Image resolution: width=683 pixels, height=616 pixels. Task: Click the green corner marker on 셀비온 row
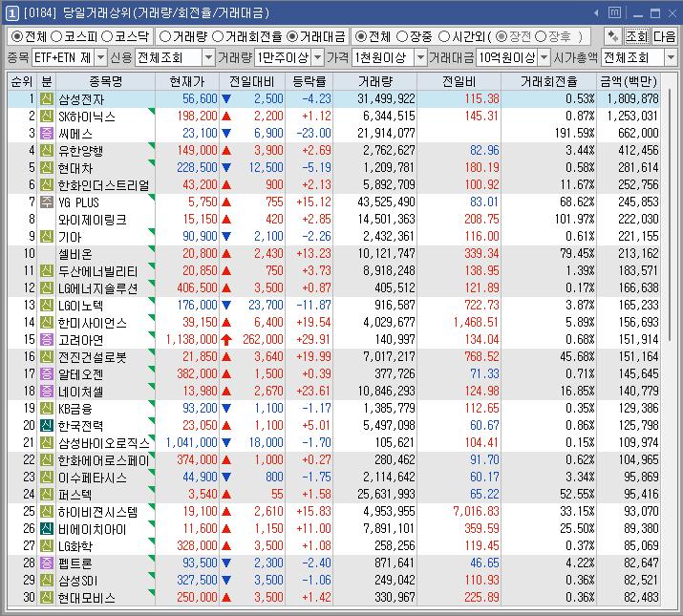[x=152, y=248]
